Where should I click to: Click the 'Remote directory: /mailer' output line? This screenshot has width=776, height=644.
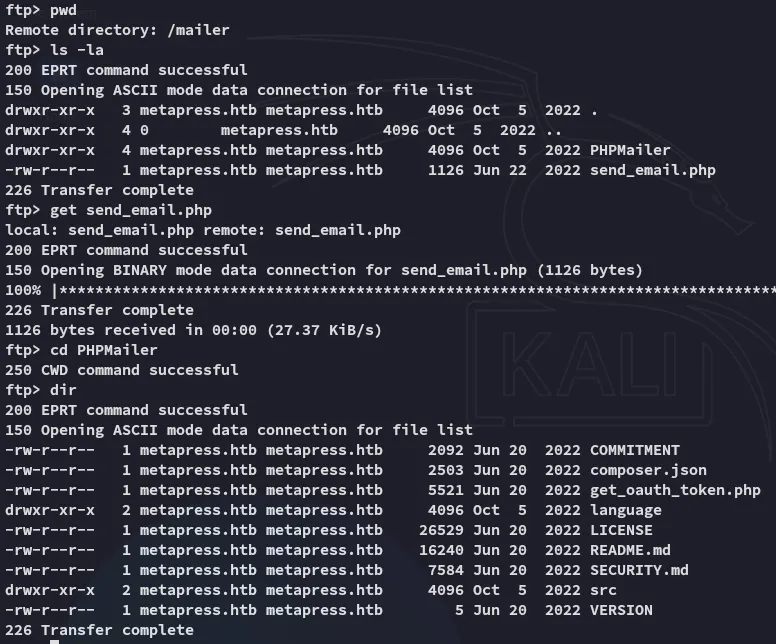117,30
